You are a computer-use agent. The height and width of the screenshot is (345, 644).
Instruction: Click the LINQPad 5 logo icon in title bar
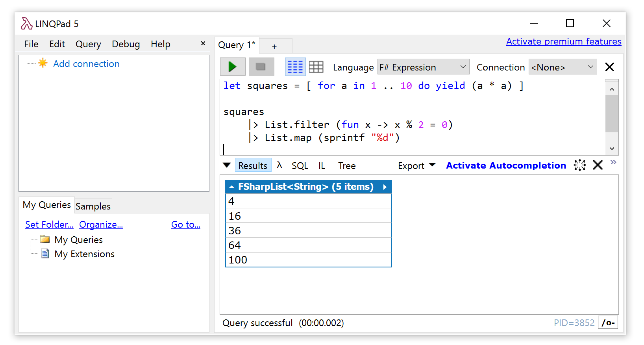tap(26, 24)
